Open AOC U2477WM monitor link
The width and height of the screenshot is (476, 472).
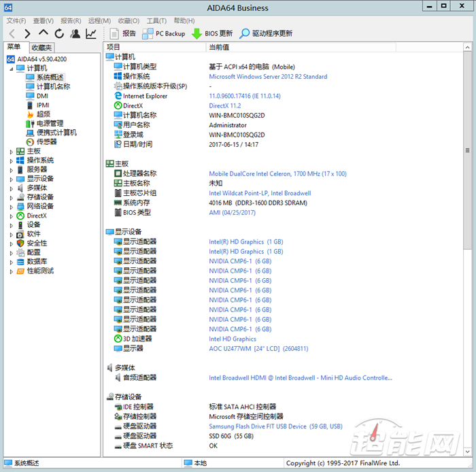(258, 348)
